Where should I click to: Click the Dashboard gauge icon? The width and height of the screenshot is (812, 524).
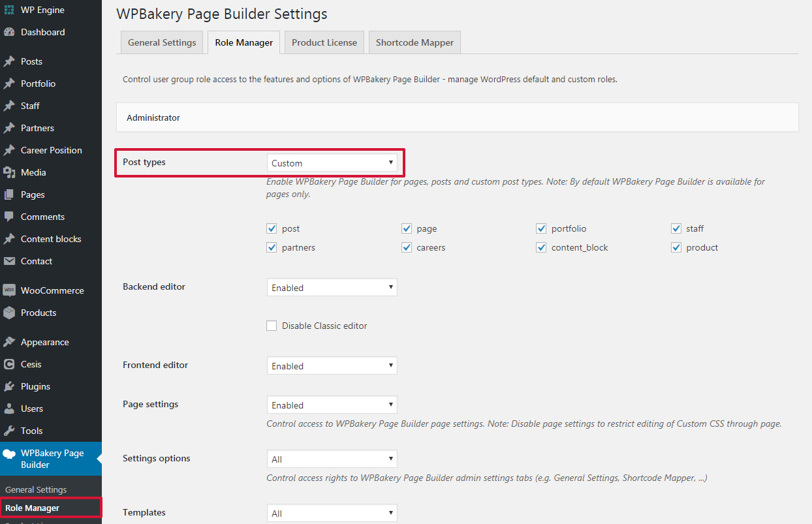[9, 32]
